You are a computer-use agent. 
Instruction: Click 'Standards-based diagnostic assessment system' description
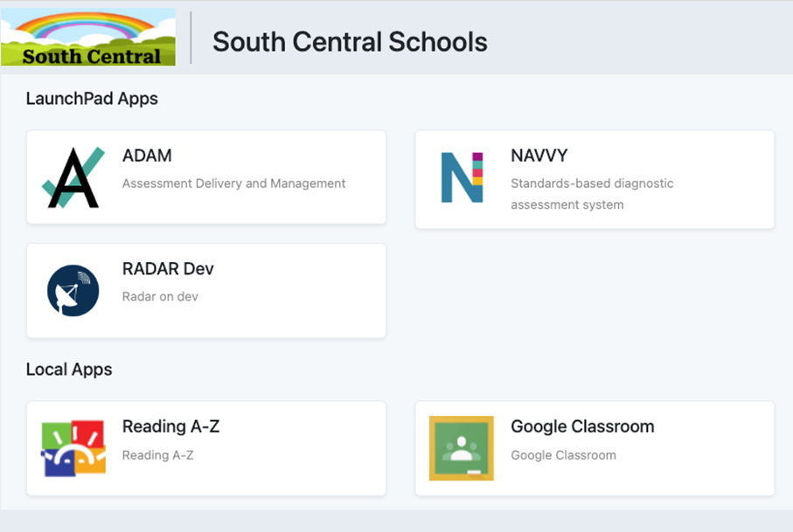point(592,194)
